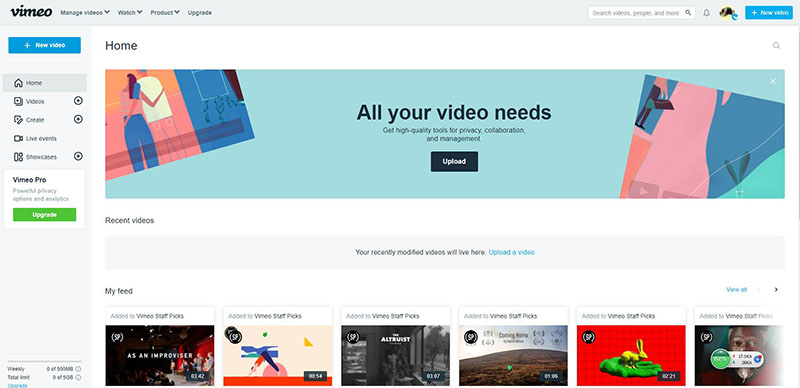The height and width of the screenshot is (388, 800).
Task: Click the My feed heading
Action: coord(119,291)
